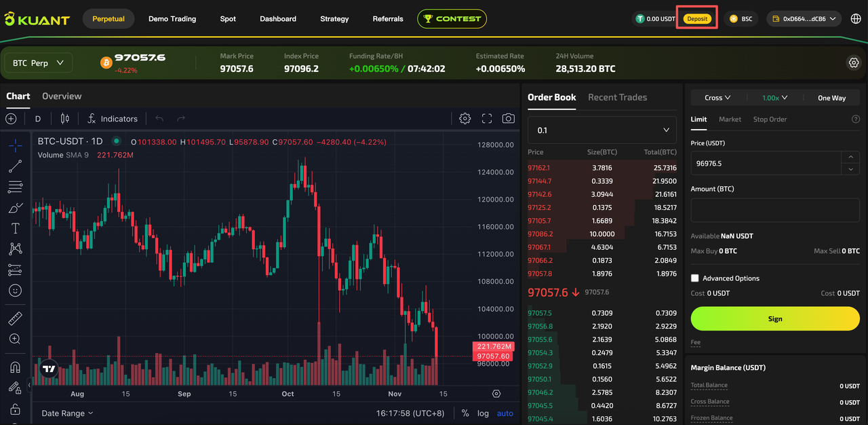Click the green Sign button

click(x=775, y=318)
